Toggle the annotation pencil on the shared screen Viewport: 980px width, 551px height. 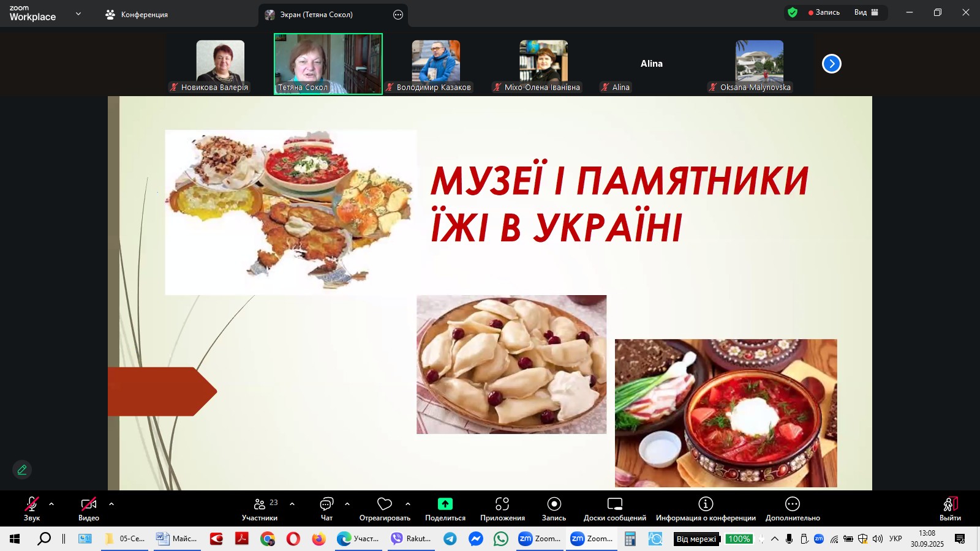(22, 470)
